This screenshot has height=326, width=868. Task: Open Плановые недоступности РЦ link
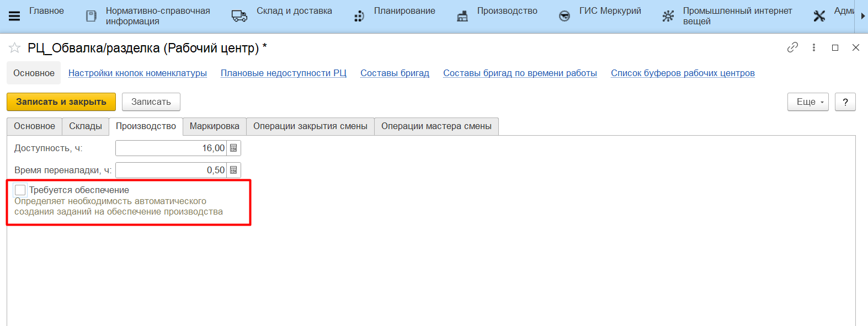coord(284,73)
